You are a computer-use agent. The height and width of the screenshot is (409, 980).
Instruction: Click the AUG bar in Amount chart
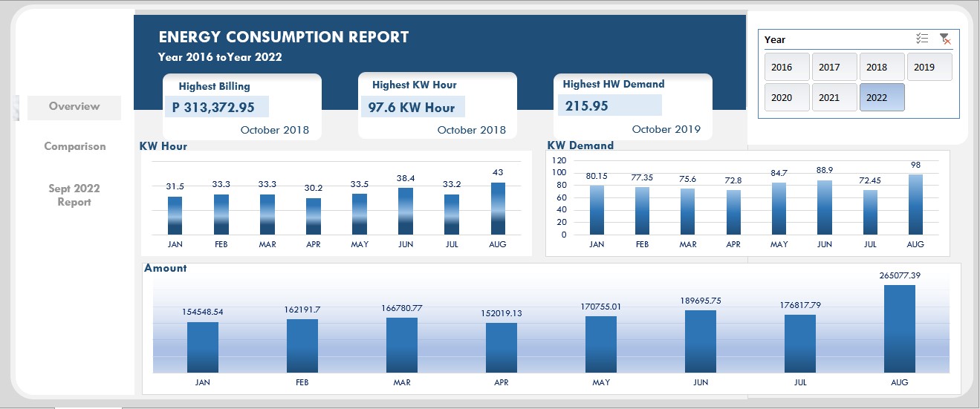point(900,329)
